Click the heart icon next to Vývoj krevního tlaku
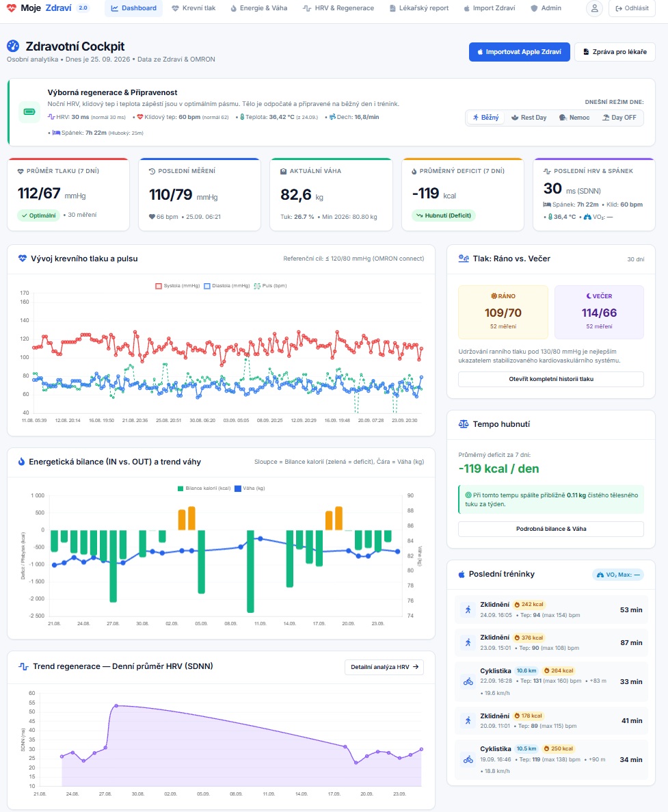This screenshot has width=668, height=812. pos(23,259)
